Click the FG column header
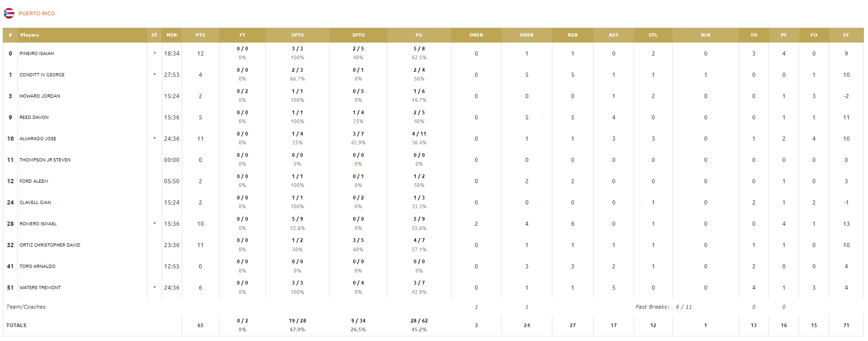Image resolution: width=868 pixels, height=341 pixels. (x=419, y=35)
